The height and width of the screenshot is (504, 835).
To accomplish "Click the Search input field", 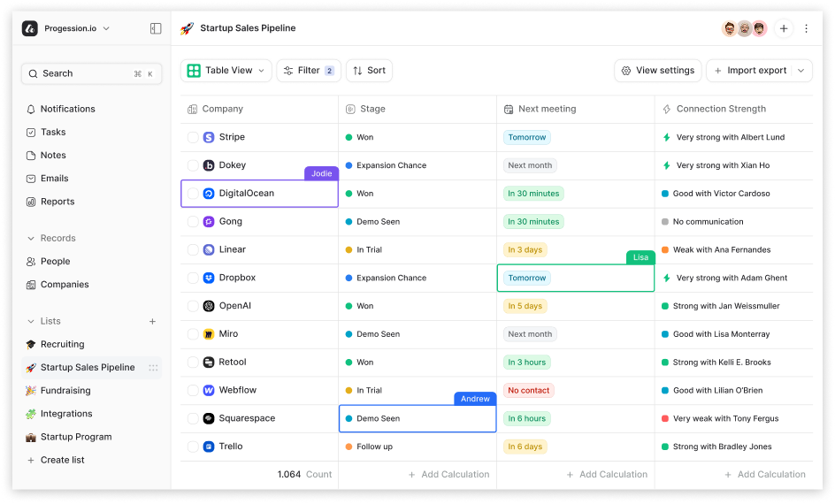I will point(92,73).
